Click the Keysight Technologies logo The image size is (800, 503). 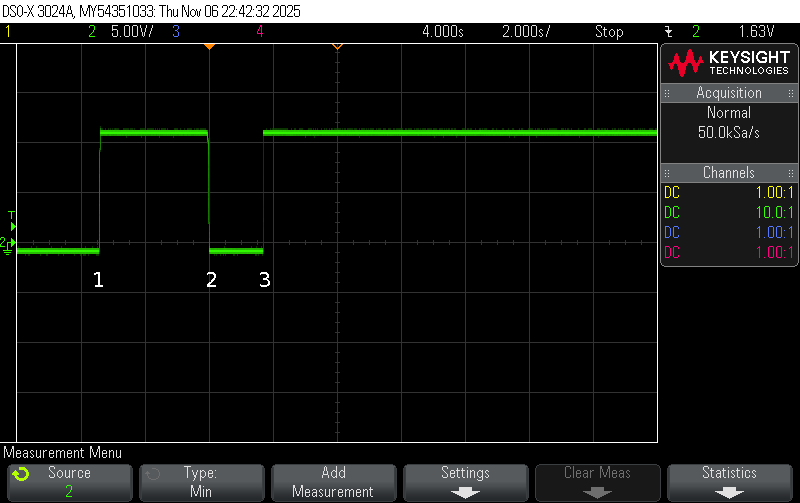(729, 63)
